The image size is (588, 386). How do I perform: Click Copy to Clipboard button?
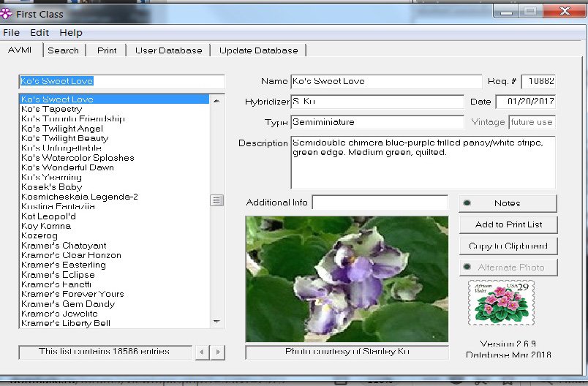508,246
